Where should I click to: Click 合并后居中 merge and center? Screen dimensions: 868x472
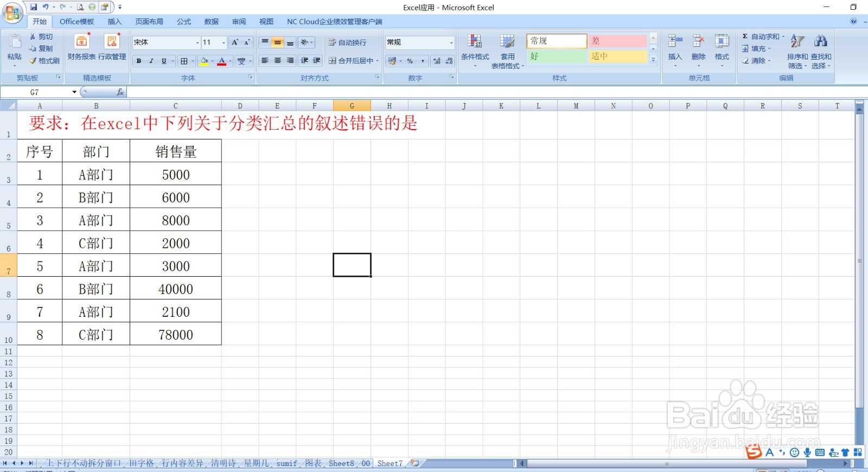click(x=350, y=61)
